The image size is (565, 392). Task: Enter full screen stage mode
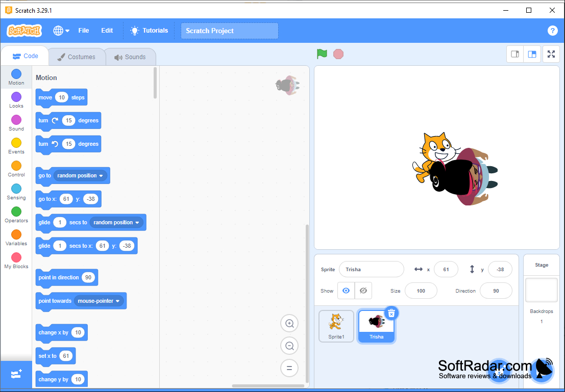click(551, 54)
